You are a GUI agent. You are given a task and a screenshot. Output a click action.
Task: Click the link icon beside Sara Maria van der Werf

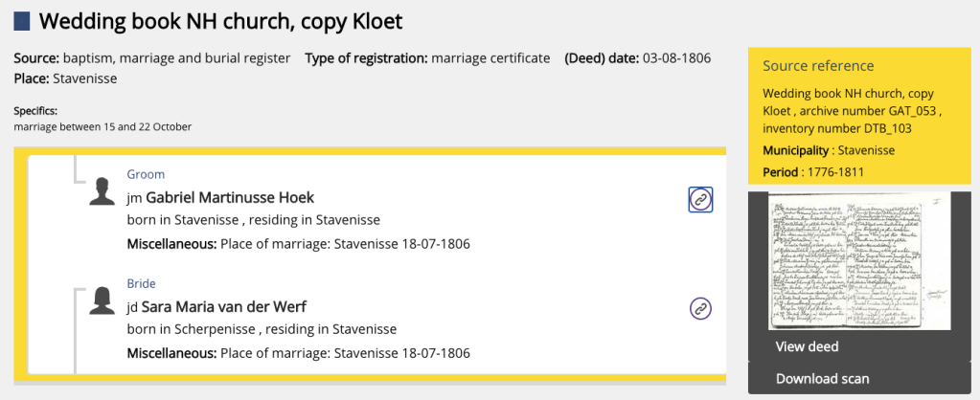[700, 308]
